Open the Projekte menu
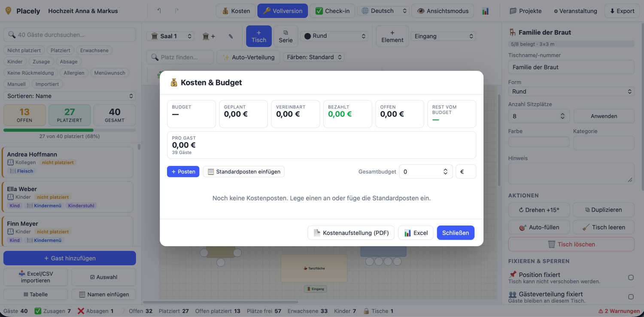Viewport: 644px width, 317px height. (525, 11)
